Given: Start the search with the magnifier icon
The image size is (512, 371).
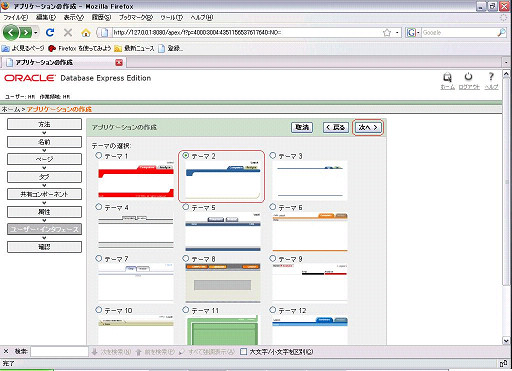Looking at the screenshot, I should tap(501, 33).
